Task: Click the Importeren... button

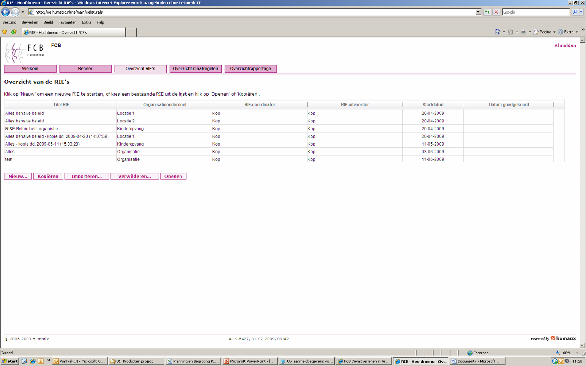Action: pyautogui.click(x=87, y=176)
